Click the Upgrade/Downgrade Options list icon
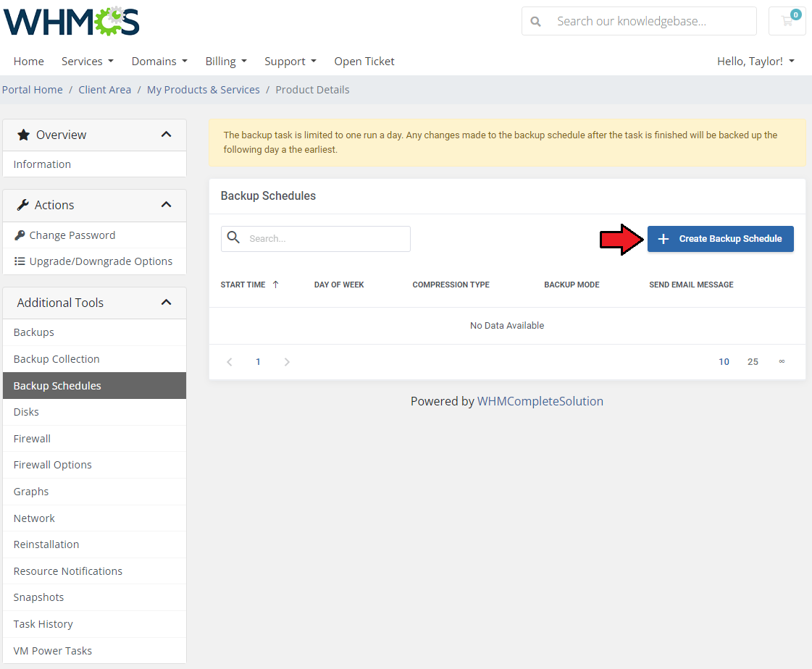 tap(20, 261)
